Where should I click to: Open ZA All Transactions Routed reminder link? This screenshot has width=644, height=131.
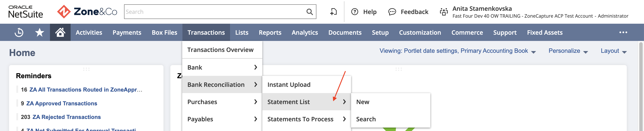86,89
